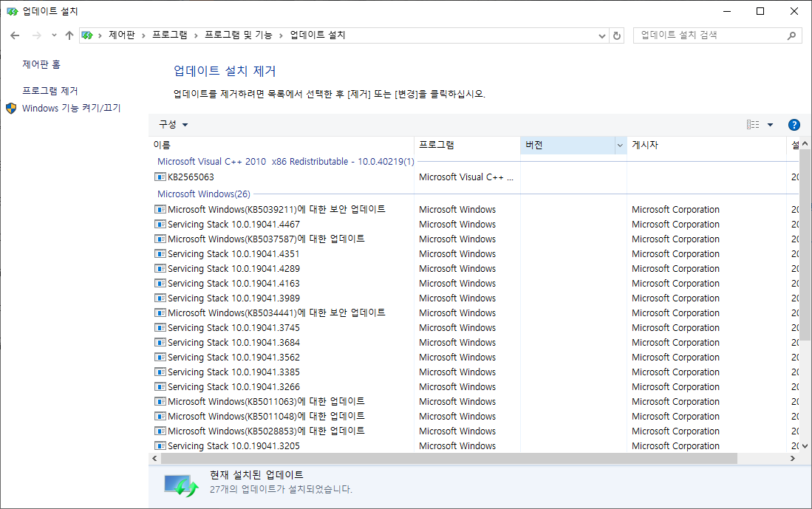Image resolution: width=812 pixels, height=509 pixels.
Task: Click Microsoft Visual C++ ... program cell
Action: point(466,177)
